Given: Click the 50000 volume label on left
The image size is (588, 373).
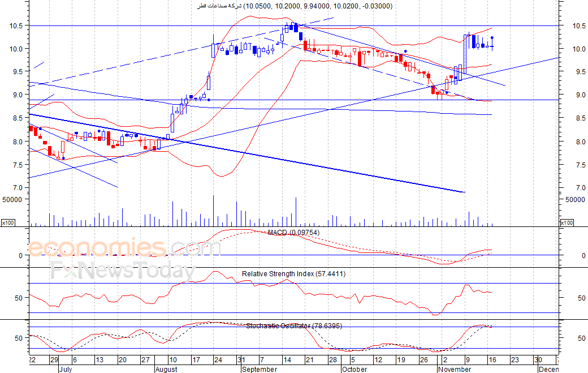Looking at the screenshot, I should (12, 200).
